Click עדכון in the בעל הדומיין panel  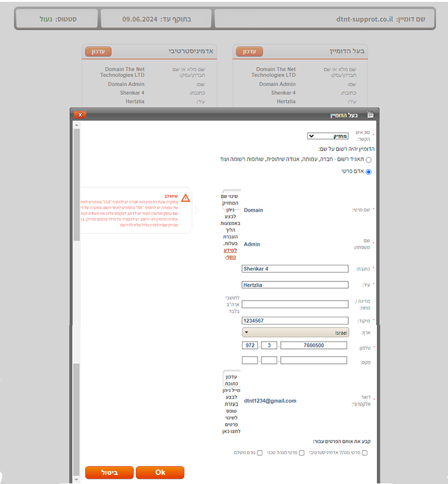coord(249,51)
